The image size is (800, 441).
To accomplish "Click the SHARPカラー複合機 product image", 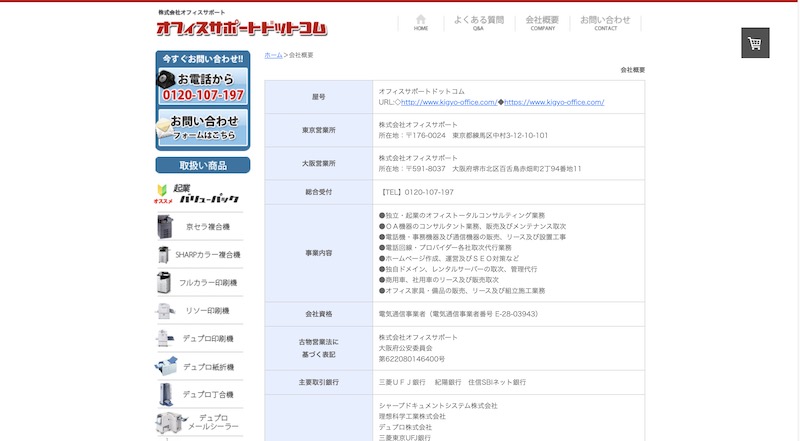I will [163, 255].
